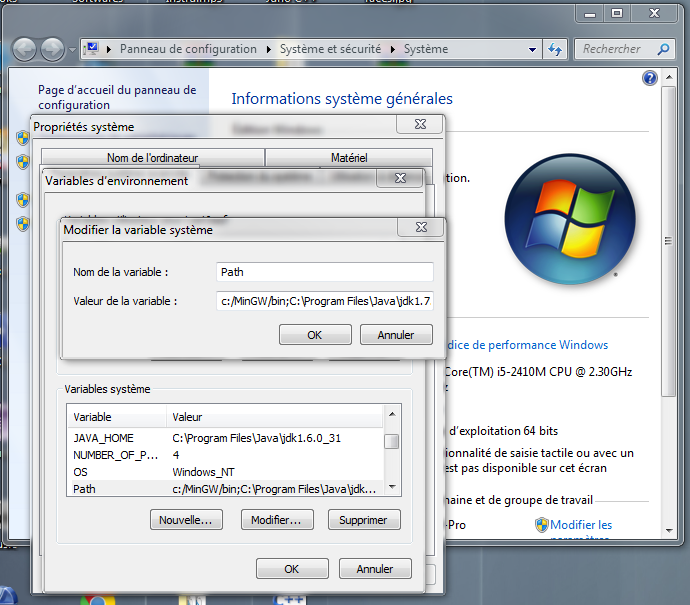
Task: Click the Système breadcrumb
Action: 426,49
